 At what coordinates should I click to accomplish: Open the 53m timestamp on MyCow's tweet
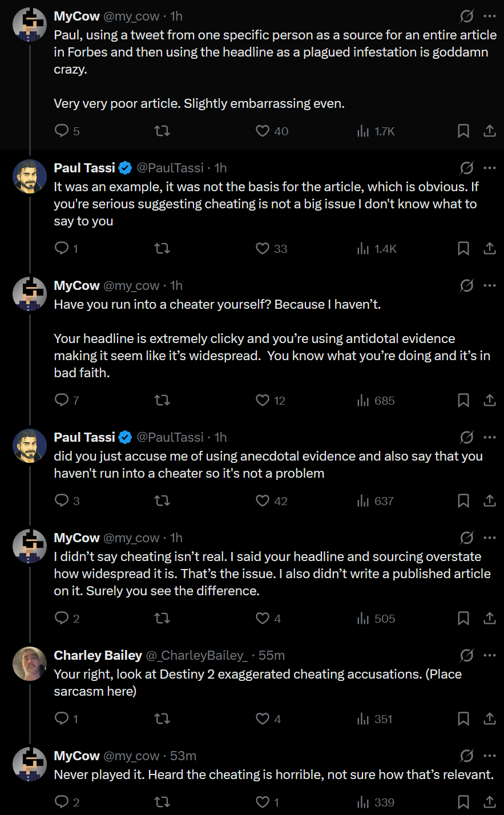[183, 756]
